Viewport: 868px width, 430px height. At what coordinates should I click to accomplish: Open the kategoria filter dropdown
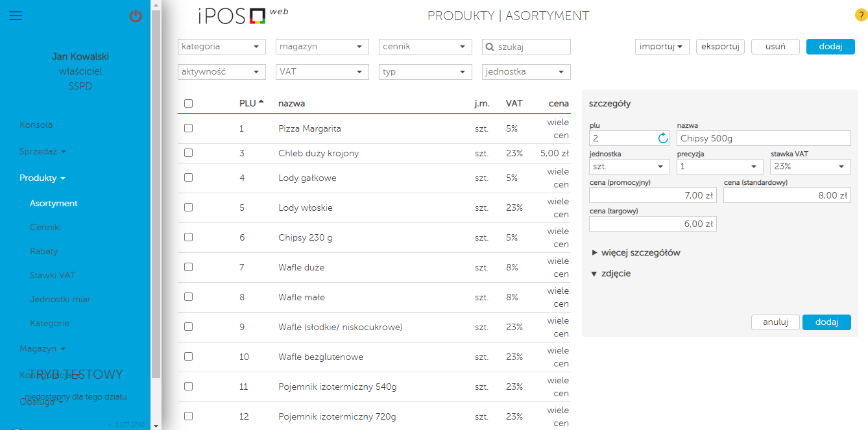coord(221,47)
